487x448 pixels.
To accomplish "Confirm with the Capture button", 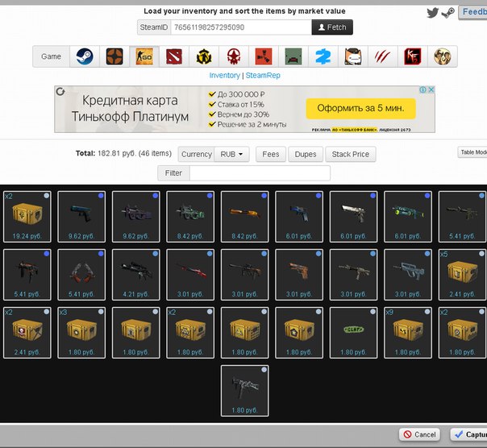I will (x=469, y=434).
